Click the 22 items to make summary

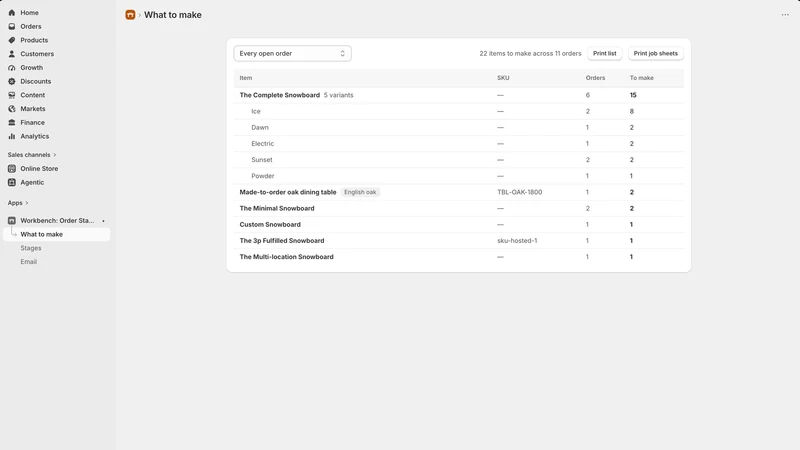(x=530, y=54)
